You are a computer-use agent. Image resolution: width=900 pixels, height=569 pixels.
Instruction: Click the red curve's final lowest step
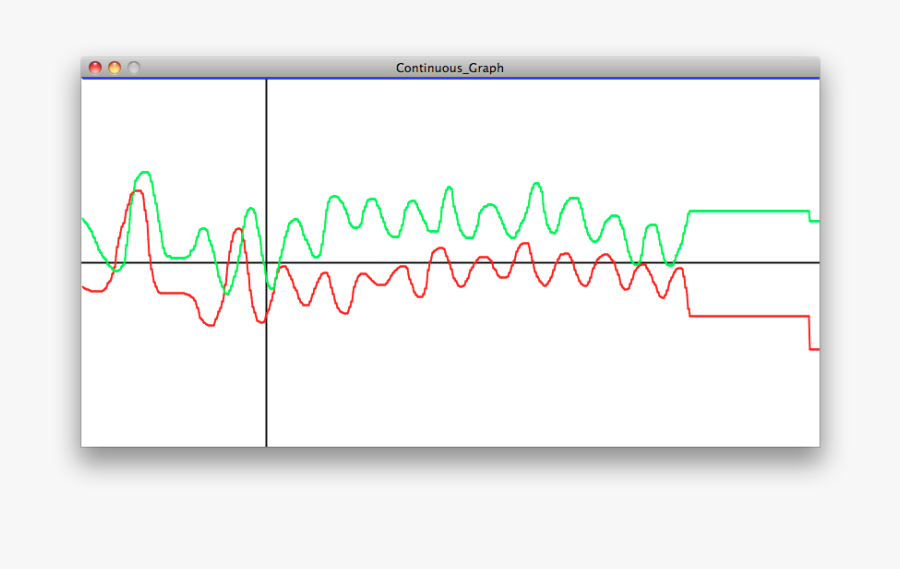click(x=814, y=349)
